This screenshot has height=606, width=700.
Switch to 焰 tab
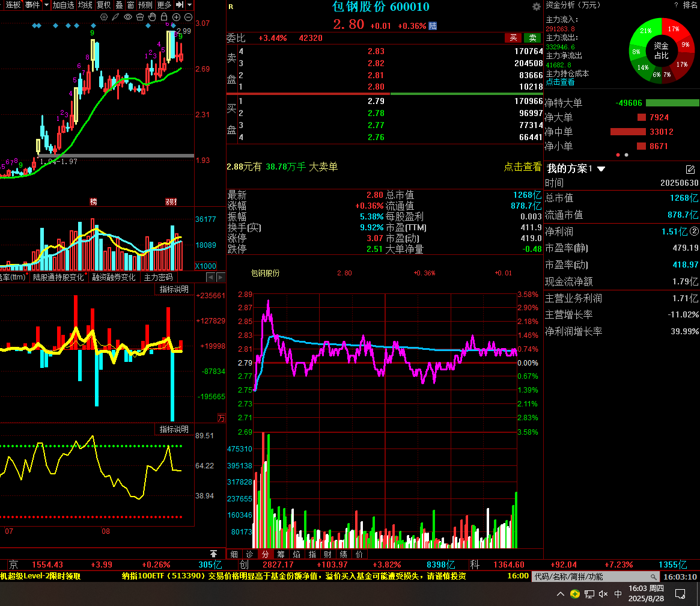click(x=296, y=554)
